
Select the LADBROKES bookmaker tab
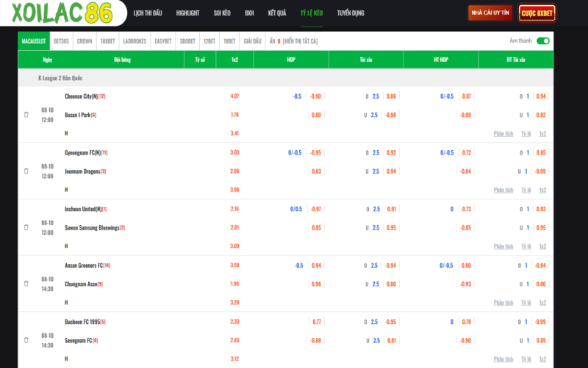[135, 41]
